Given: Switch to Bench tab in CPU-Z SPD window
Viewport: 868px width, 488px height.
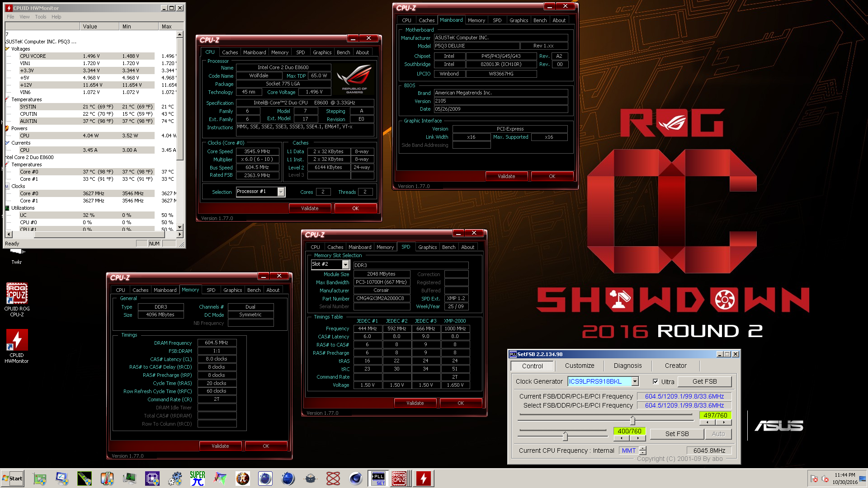Looking at the screenshot, I should click(448, 247).
